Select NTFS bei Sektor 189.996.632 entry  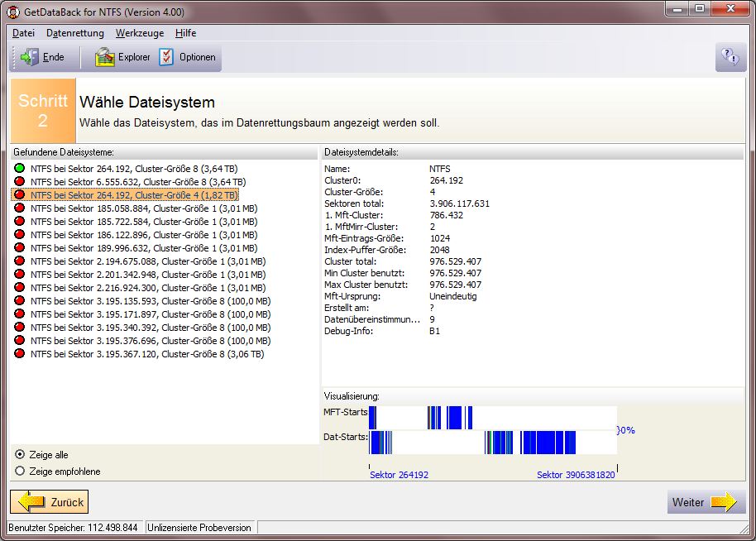click(x=144, y=248)
